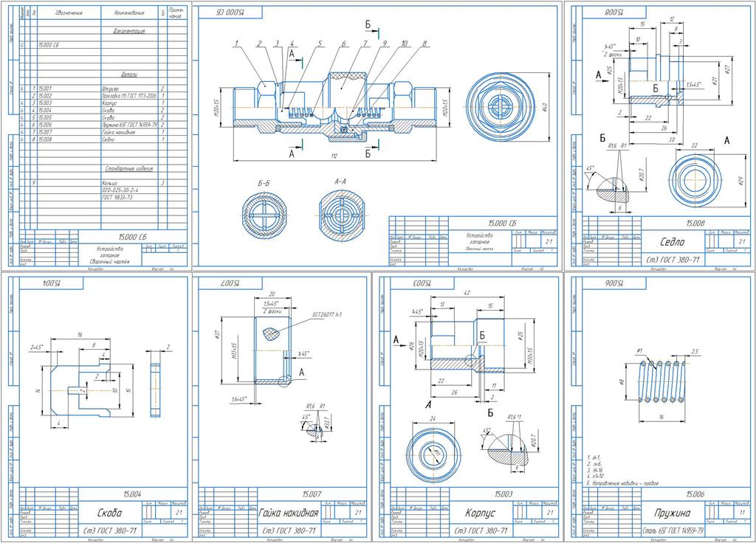Select designation '15.003' in the specification table
756x543 pixels.
tap(45, 103)
